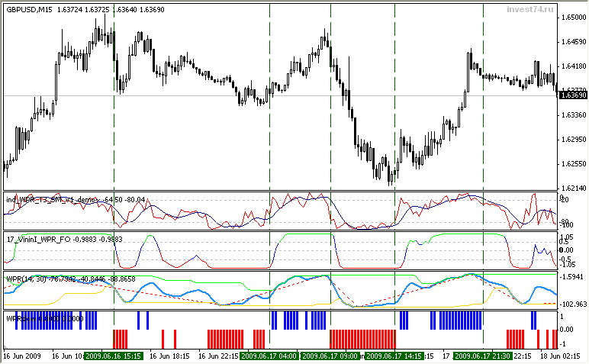Click the -102.963 scale value in WPR pane
The image size is (589, 364).
click(572, 304)
